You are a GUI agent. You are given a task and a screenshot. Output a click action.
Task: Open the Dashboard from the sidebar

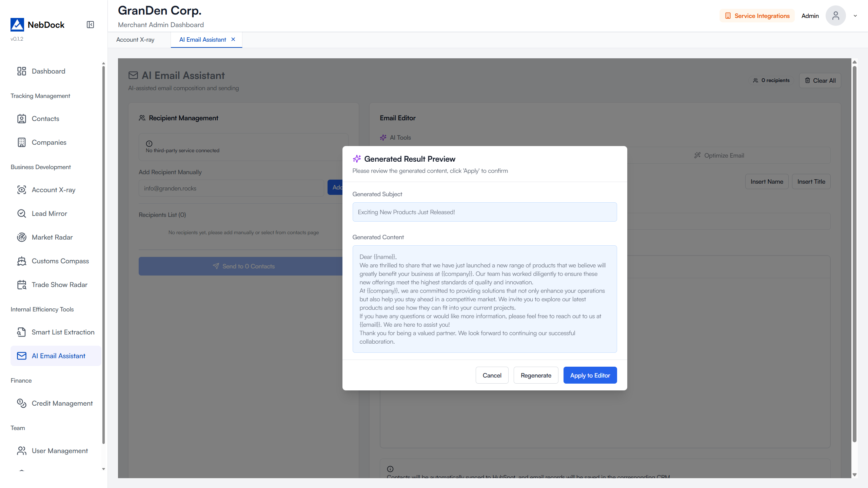pyautogui.click(x=48, y=71)
